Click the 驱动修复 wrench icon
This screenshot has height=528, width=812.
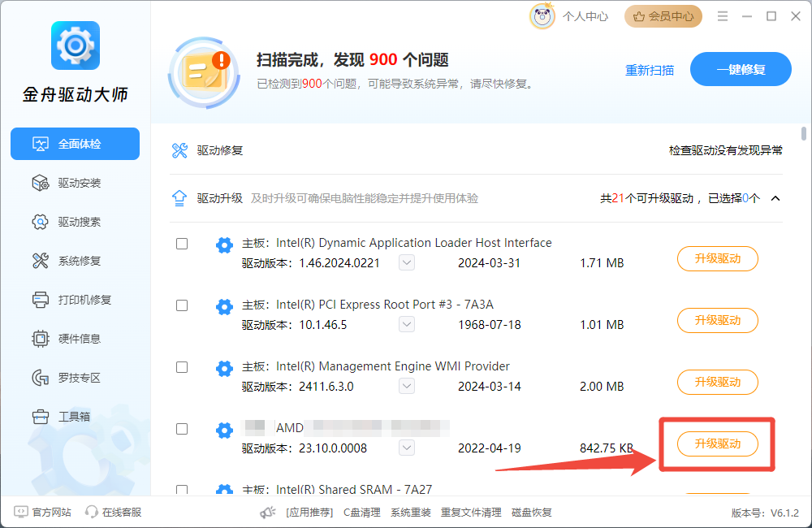point(179,151)
